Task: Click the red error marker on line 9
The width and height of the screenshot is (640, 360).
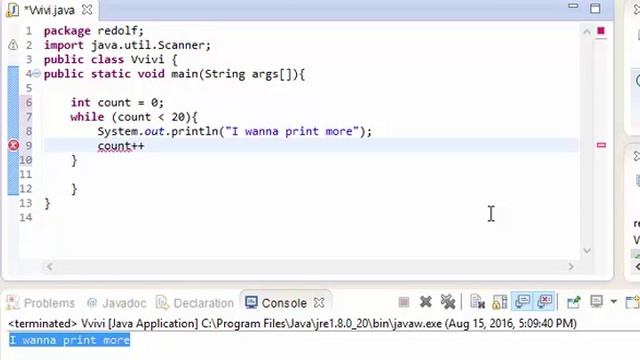Action: pos(13,145)
